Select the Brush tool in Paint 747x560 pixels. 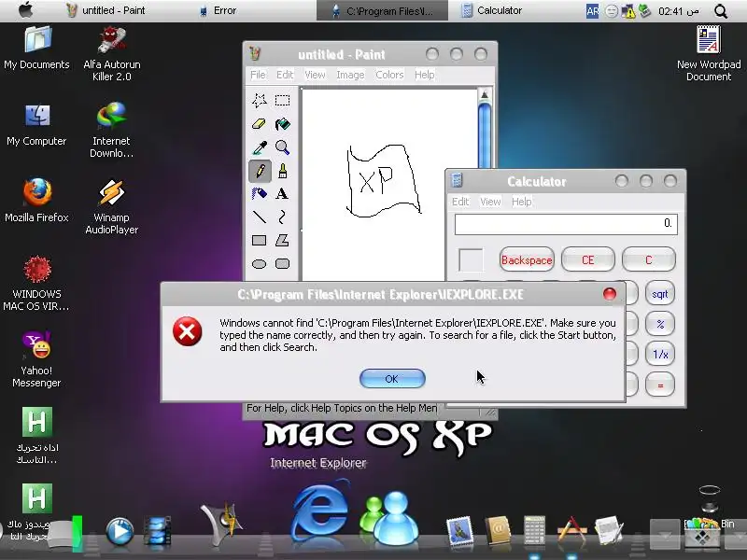pyautogui.click(x=282, y=171)
